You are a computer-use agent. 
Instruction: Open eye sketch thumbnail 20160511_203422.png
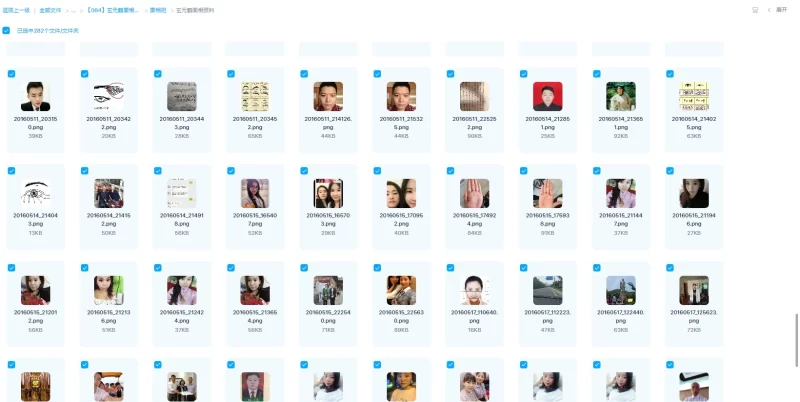point(108,96)
